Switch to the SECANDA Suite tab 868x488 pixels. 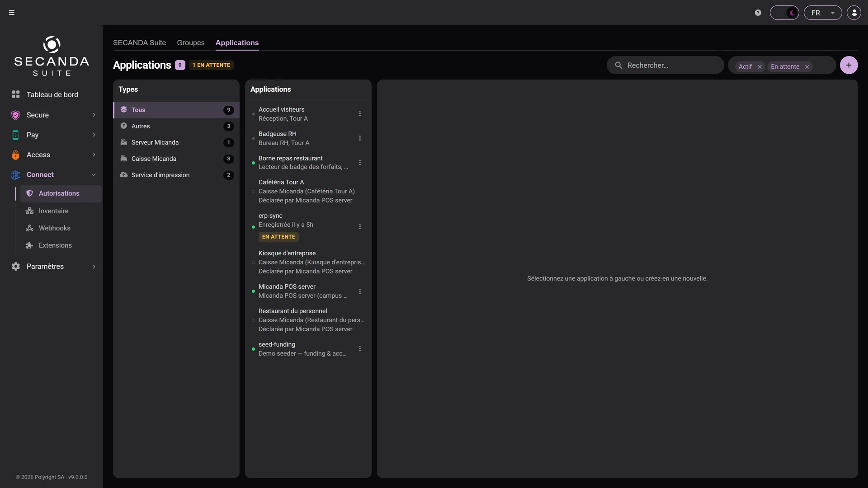[139, 42]
